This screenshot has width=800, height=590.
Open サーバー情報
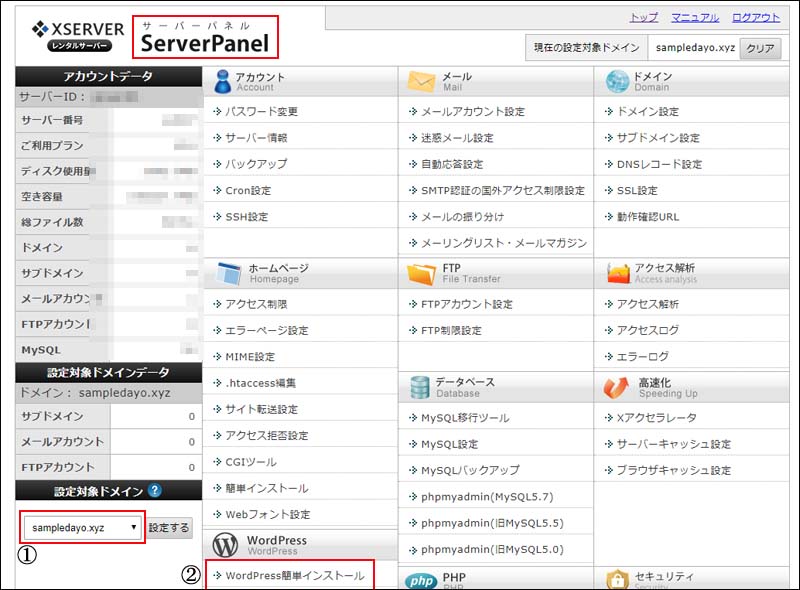coord(256,138)
